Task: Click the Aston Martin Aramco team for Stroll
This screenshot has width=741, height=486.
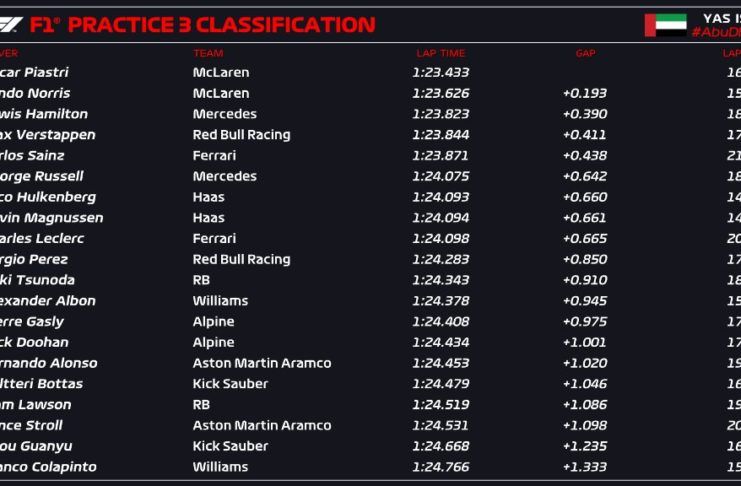Action: coord(261,426)
